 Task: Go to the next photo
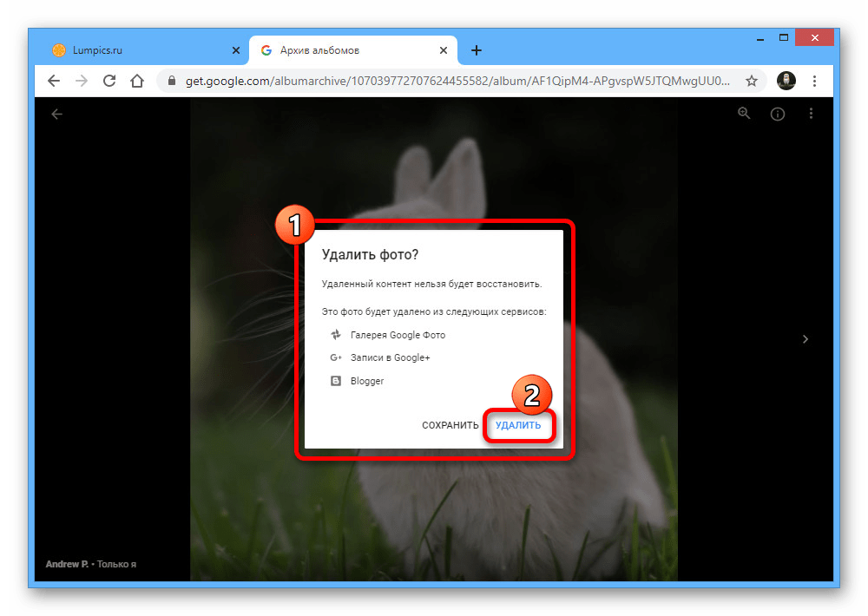[806, 339]
